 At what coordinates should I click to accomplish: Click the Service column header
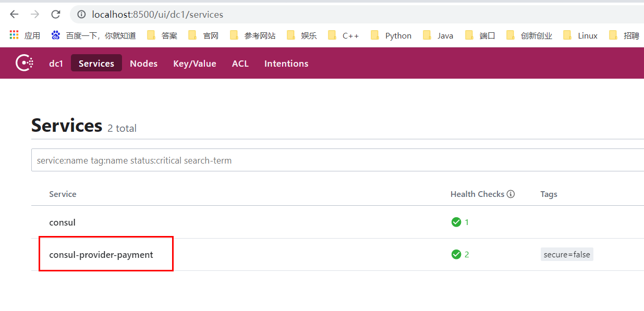[x=63, y=194]
